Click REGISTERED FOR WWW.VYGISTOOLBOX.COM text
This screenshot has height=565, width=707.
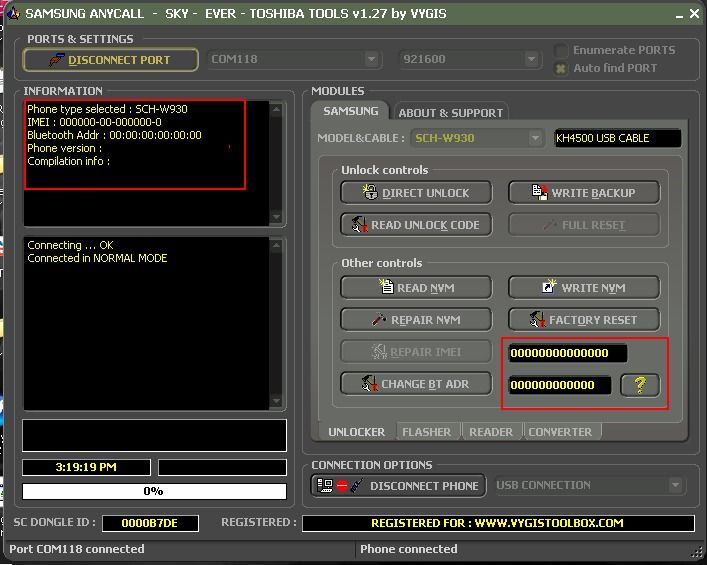click(x=498, y=523)
